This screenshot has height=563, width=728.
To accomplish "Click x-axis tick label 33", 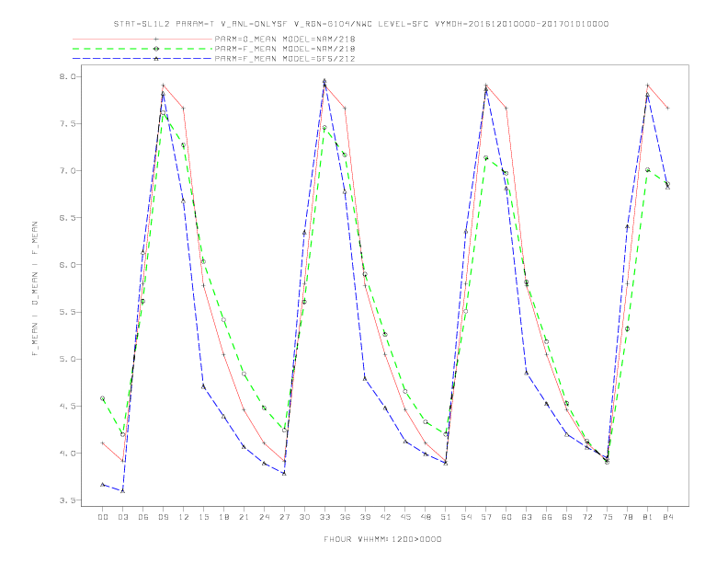I will (324, 517).
